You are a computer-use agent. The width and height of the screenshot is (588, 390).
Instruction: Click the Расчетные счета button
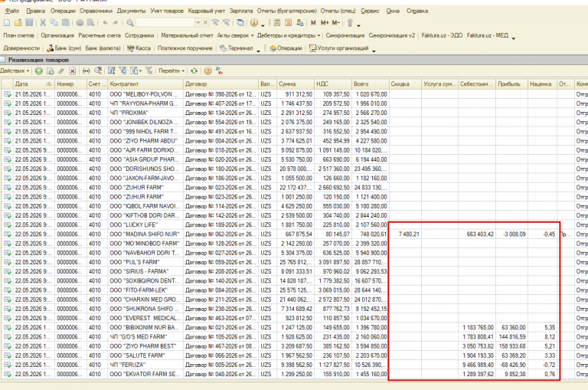coord(100,36)
